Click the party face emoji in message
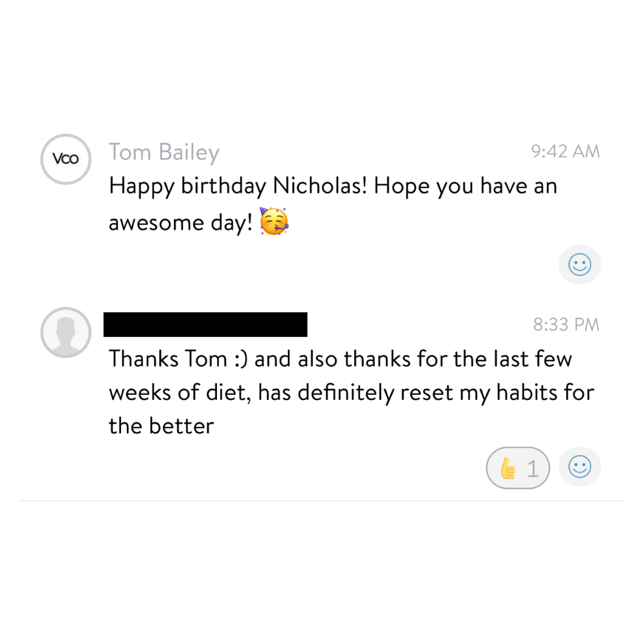Image resolution: width=644 pixels, height=644 pixels. coord(274,222)
